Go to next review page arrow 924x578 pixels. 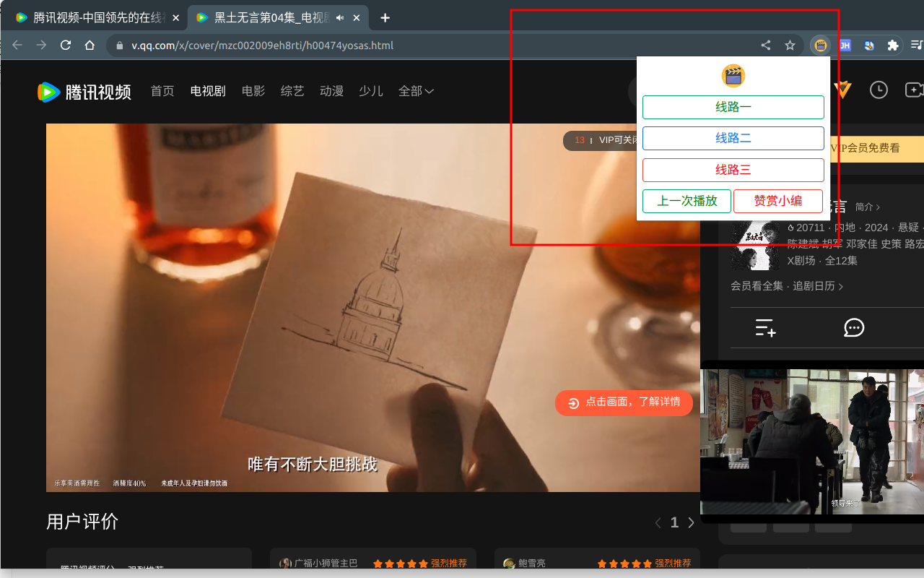point(691,522)
